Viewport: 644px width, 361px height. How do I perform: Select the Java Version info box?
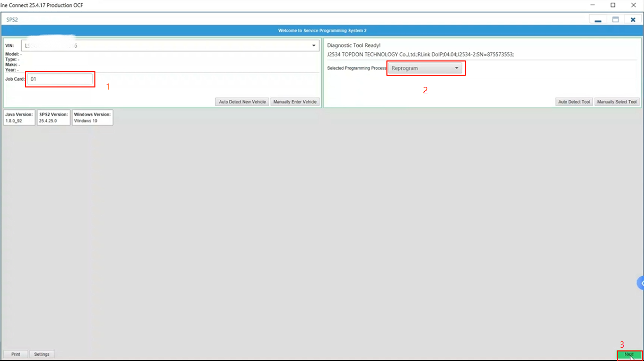[20, 117]
